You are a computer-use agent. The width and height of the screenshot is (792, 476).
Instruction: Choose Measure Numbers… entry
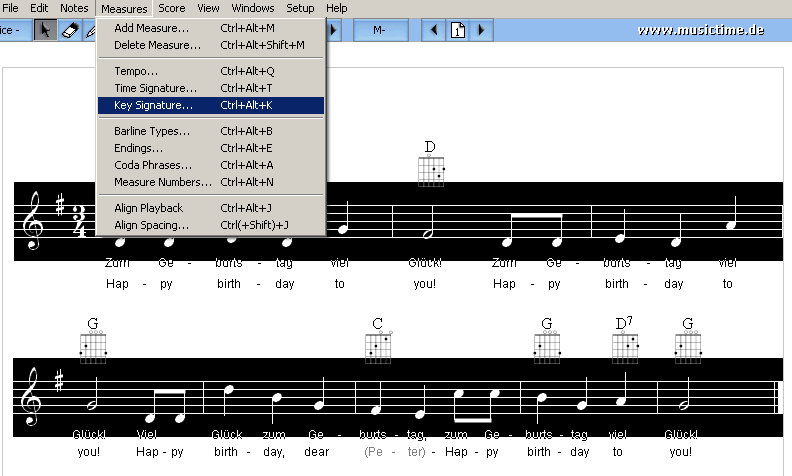pos(211,182)
